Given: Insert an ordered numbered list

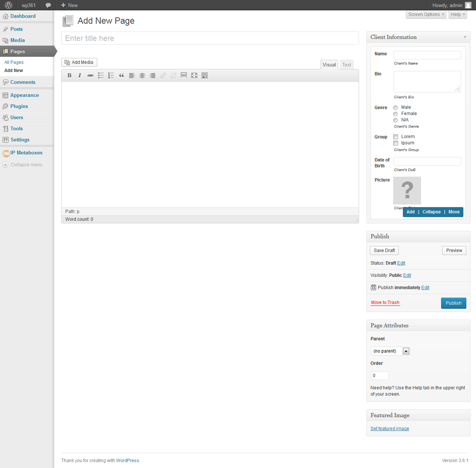Looking at the screenshot, I should [111, 75].
